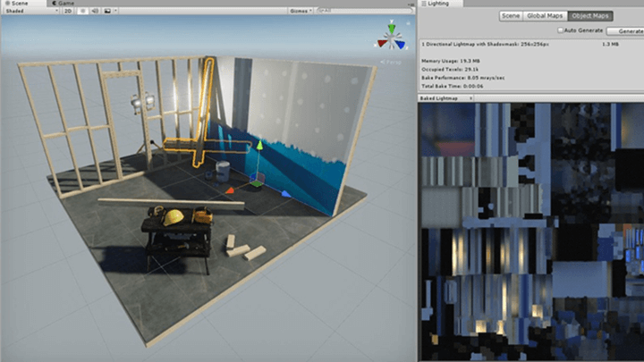This screenshot has width=644, height=362.
Task: Open the Shaded draw mode dropdown
Action: tap(31, 11)
